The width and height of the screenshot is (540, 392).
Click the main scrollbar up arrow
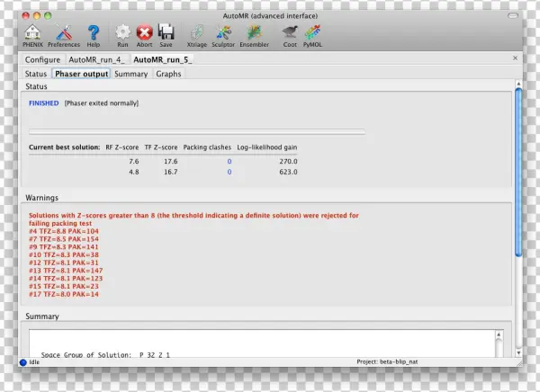click(518, 84)
